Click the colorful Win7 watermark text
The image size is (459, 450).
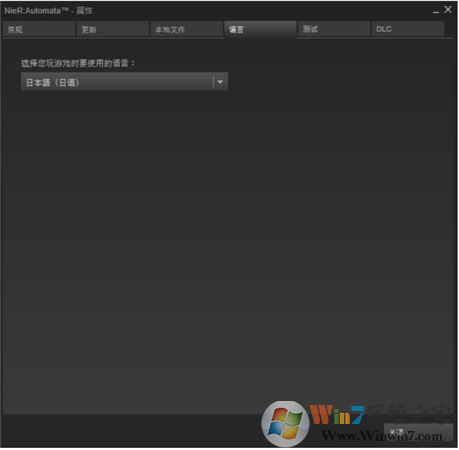click(337, 415)
